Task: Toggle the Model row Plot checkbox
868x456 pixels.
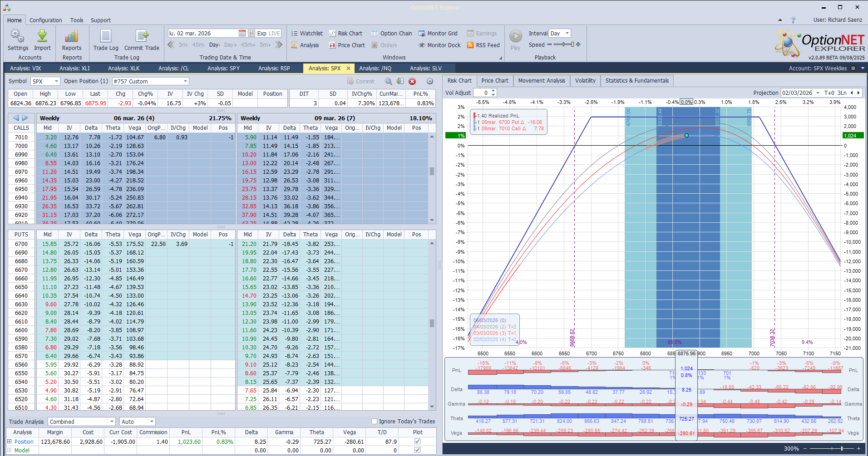Action: (x=417, y=450)
